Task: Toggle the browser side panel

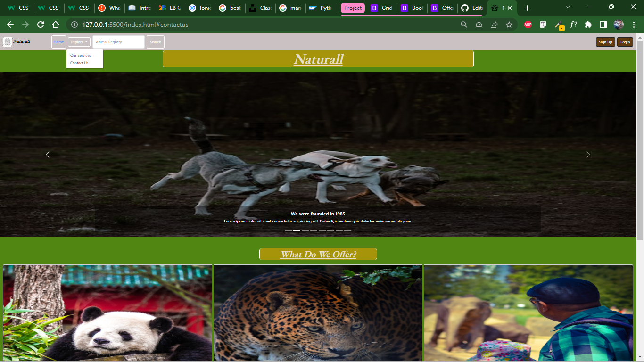Action: click(x=603, y=25)
